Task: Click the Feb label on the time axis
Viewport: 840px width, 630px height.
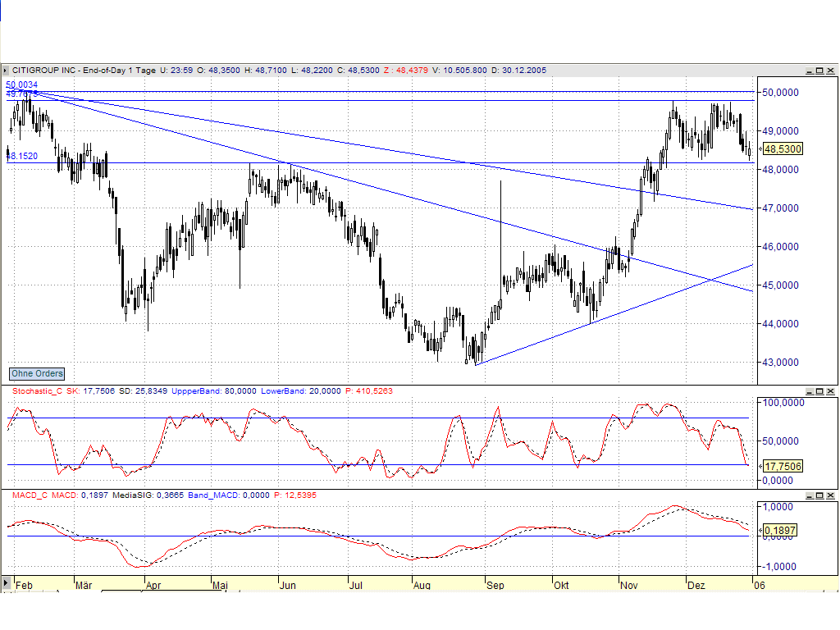Action: click(x=23, y=586)
